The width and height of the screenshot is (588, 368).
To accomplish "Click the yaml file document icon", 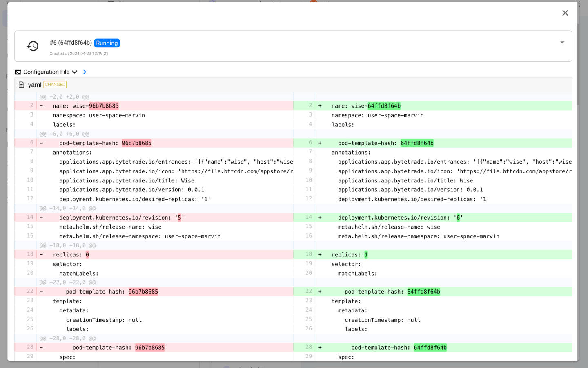I will point(22,85).
